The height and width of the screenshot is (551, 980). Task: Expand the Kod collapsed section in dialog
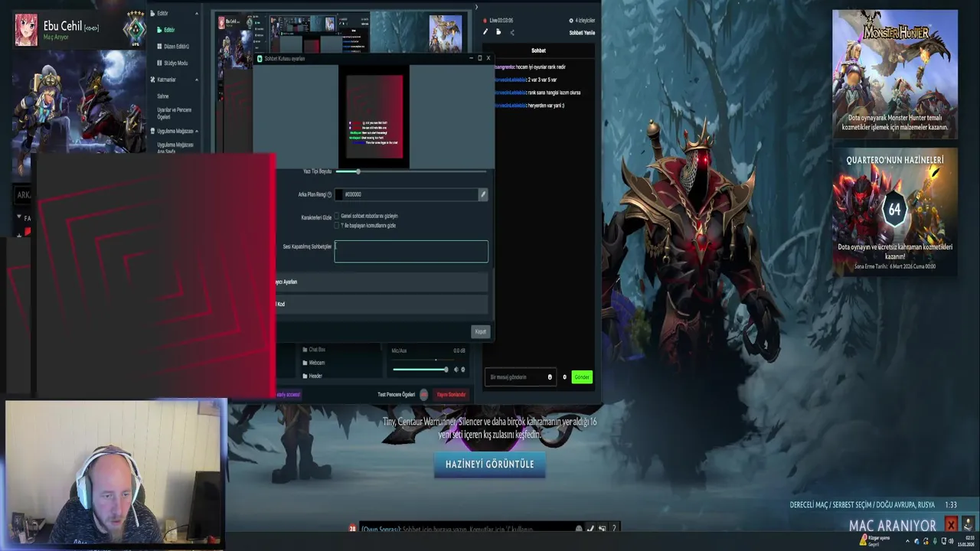381,304
